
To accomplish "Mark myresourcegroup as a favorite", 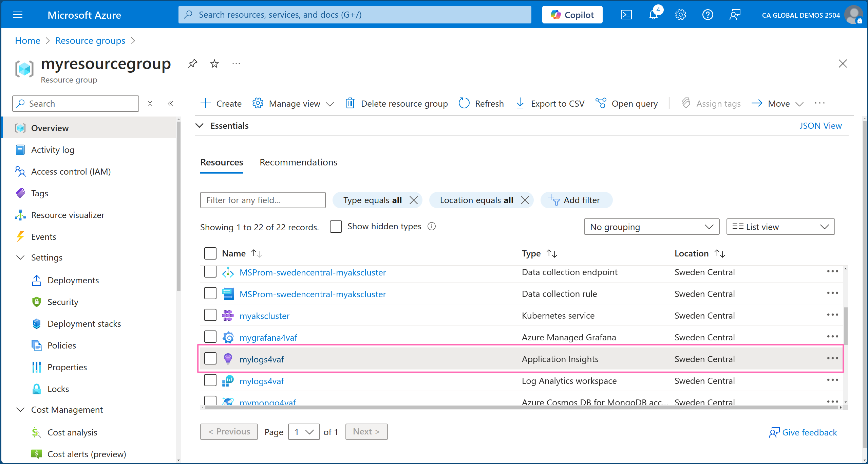I will 214,64.
